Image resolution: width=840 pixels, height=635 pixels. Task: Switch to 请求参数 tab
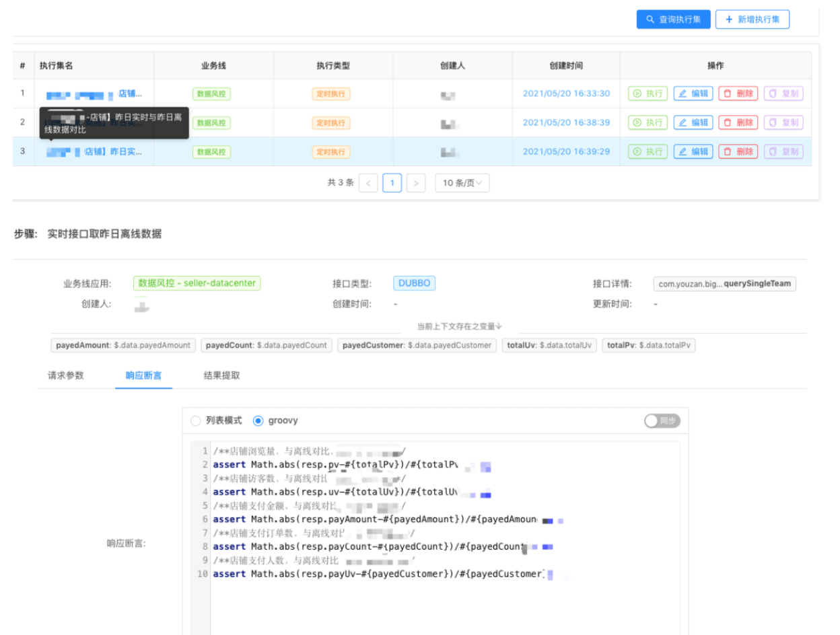tap(66, 375)
